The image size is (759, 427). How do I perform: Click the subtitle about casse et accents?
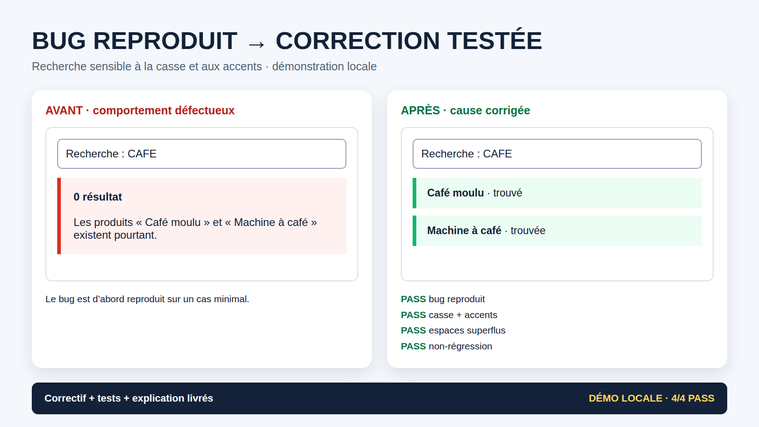pyautogui.click(x=204, y=66)
